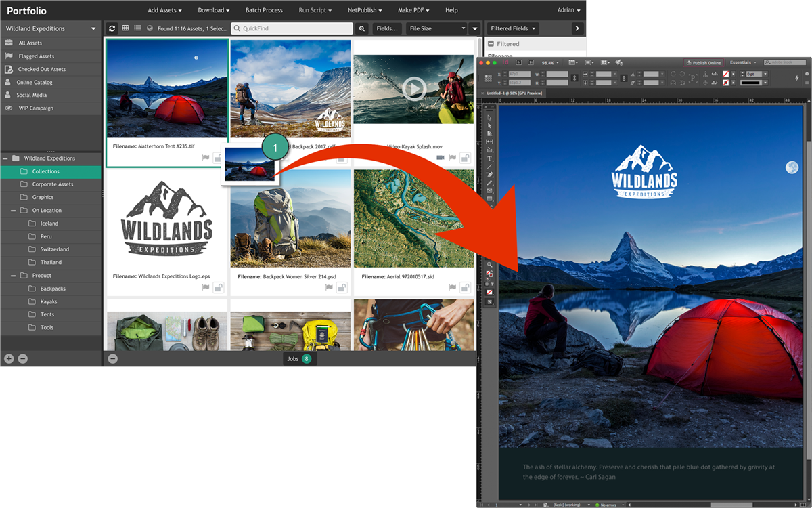Click the right arrow to expand side panel
Viewport: 812px width, 508px height.
577,28
